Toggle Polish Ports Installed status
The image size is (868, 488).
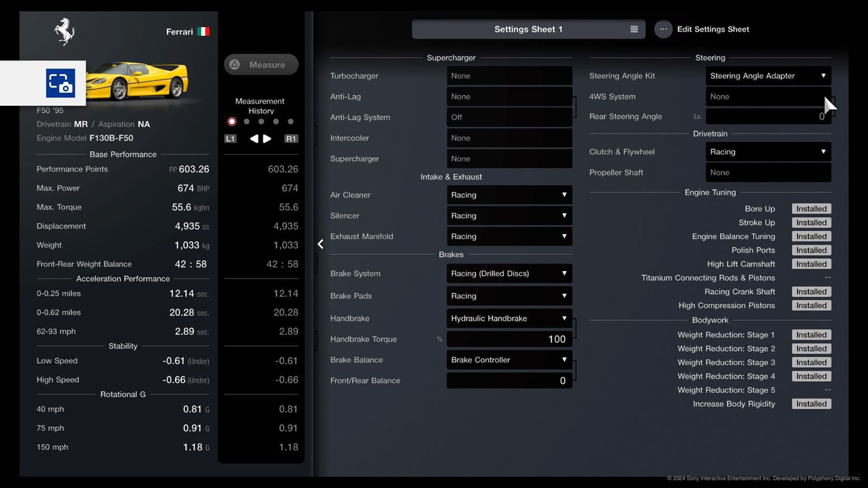(812, 250)
